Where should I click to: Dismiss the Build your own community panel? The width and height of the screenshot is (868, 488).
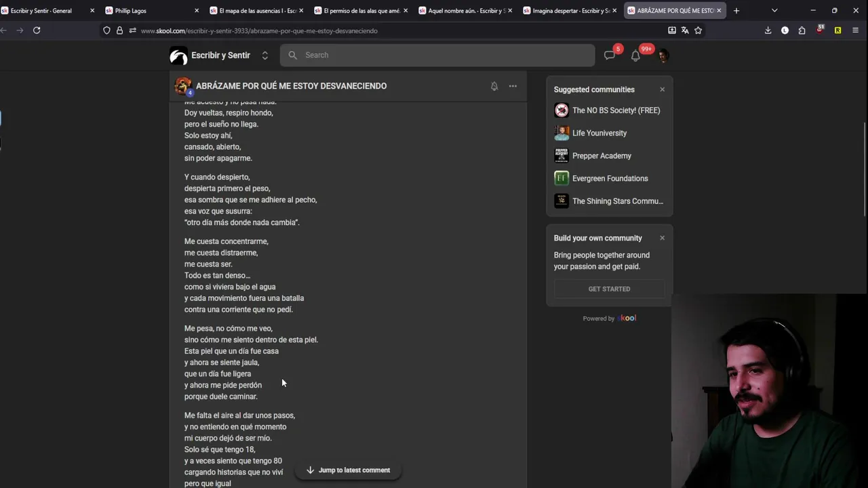tap(663, 238)
